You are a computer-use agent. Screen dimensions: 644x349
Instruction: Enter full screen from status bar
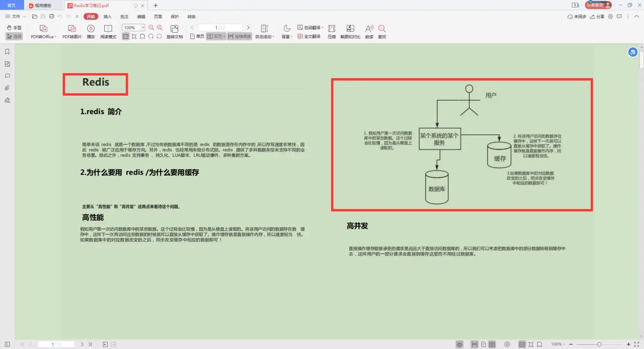click(637, 344)
